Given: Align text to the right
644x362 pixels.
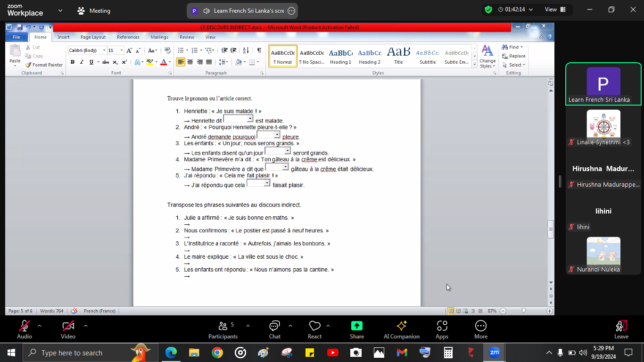Looking at the screenshot, I should coord(199,62).
